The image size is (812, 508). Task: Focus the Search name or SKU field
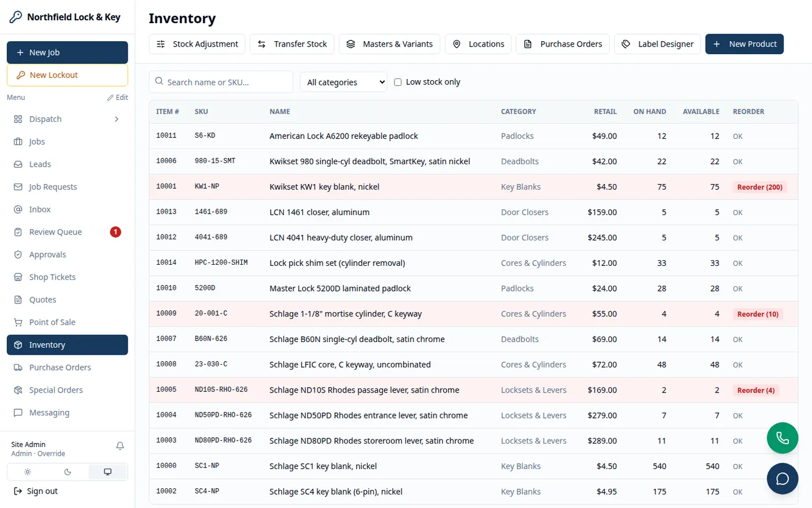click(x=221, y=82)
